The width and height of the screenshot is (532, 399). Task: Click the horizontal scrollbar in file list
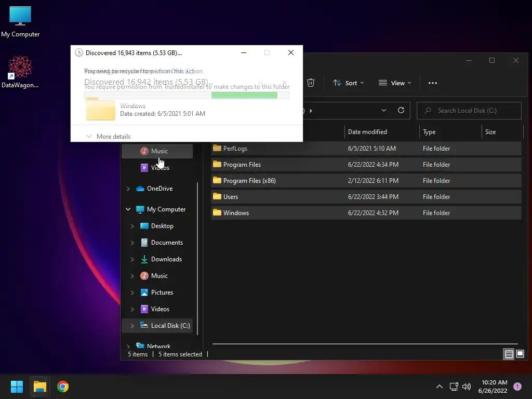tap(365, 344)
